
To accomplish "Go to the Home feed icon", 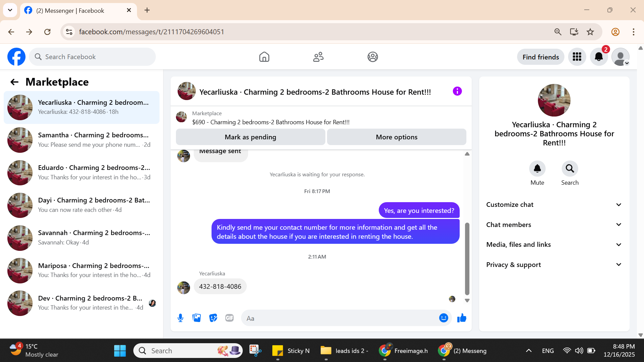I will [x=264, y=57].
